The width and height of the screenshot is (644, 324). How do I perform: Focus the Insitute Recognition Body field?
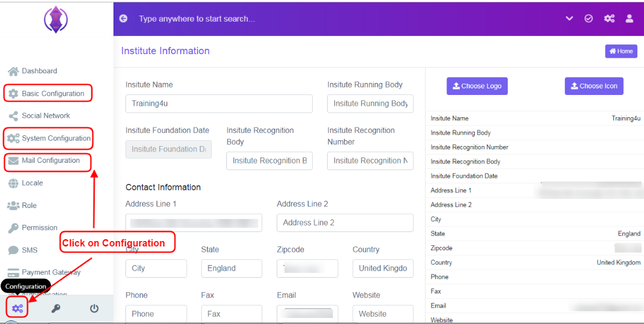(x=269, y=160)
